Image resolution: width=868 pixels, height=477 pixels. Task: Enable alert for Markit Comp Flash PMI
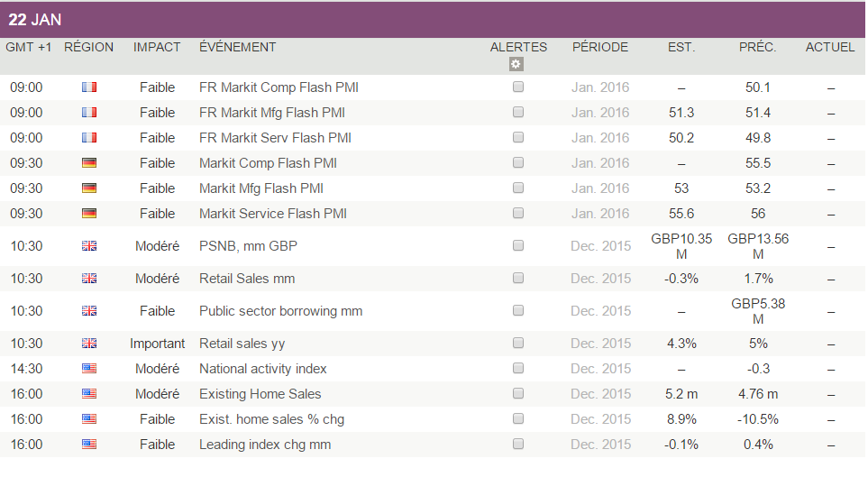(518, 163)
